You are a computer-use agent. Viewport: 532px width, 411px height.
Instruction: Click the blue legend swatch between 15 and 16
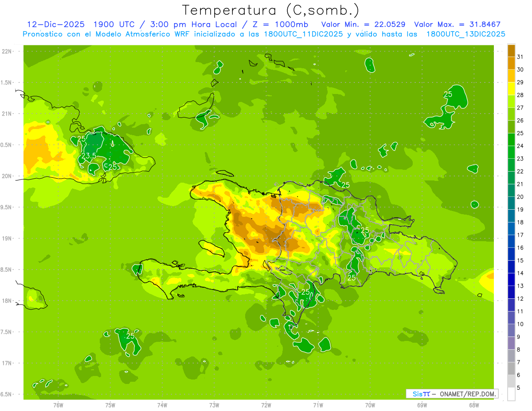[x=511, y=254]
